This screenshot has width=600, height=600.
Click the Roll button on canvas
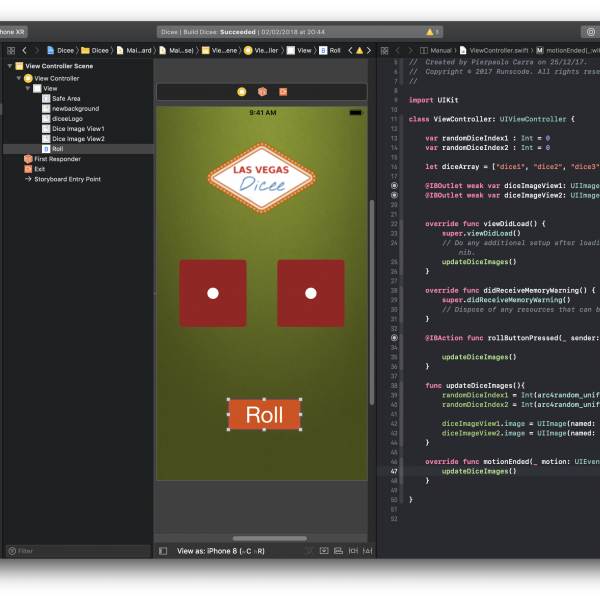coord(264,414)
